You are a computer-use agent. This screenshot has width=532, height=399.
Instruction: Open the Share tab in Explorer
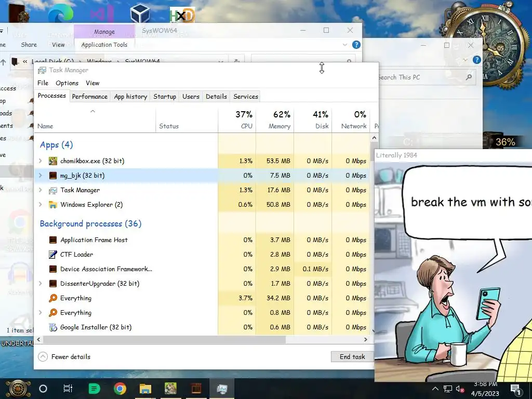(x=29, y=45)
